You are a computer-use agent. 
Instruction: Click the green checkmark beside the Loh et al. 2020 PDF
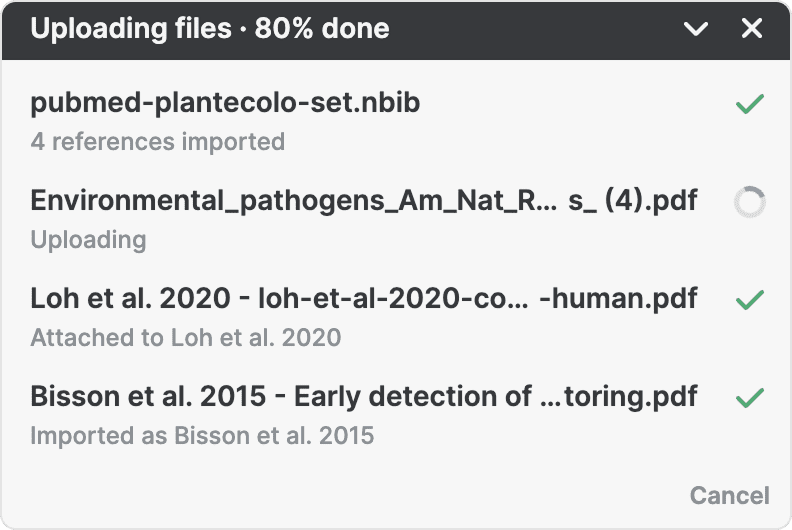(x=749, y=300)
